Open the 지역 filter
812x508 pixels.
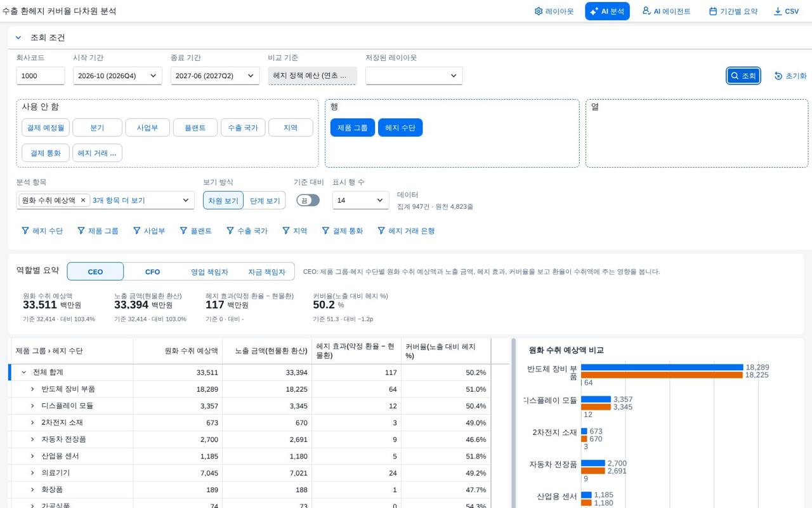pyautogui.click(x=295, y=231)
